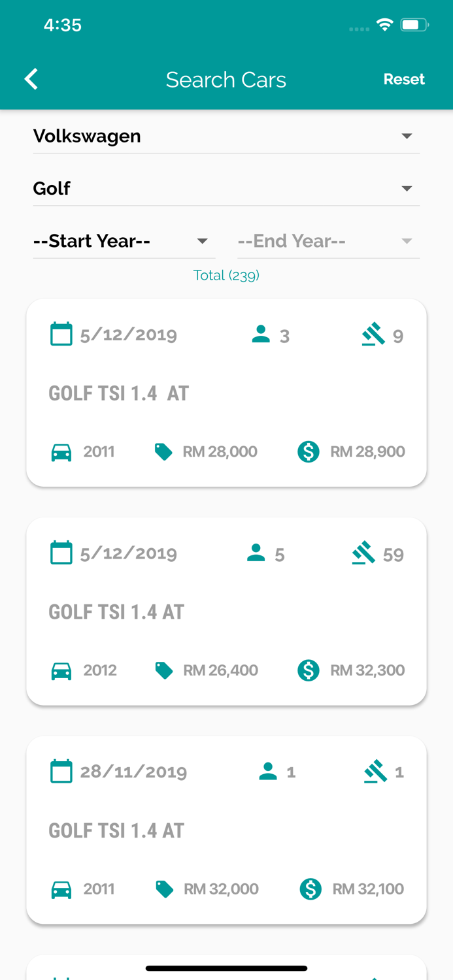Image resolution: width=453 pixels, height=980 pixels.
Task: Click the person icon showing 3 bidders
Action: pos(261,333)
